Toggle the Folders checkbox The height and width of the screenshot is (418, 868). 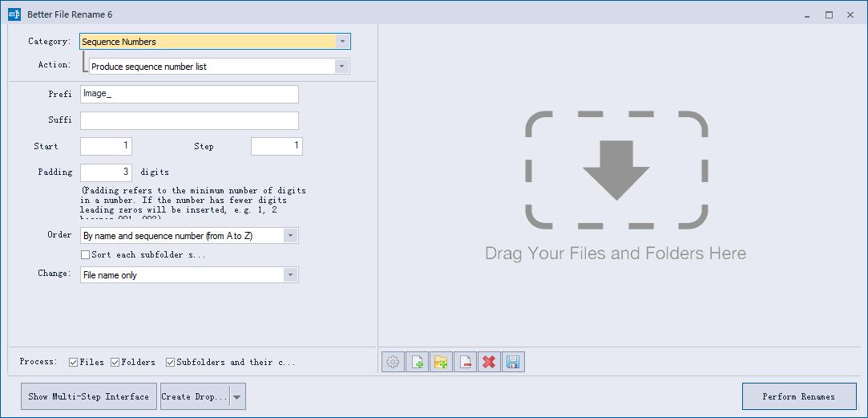click(115, 363)
